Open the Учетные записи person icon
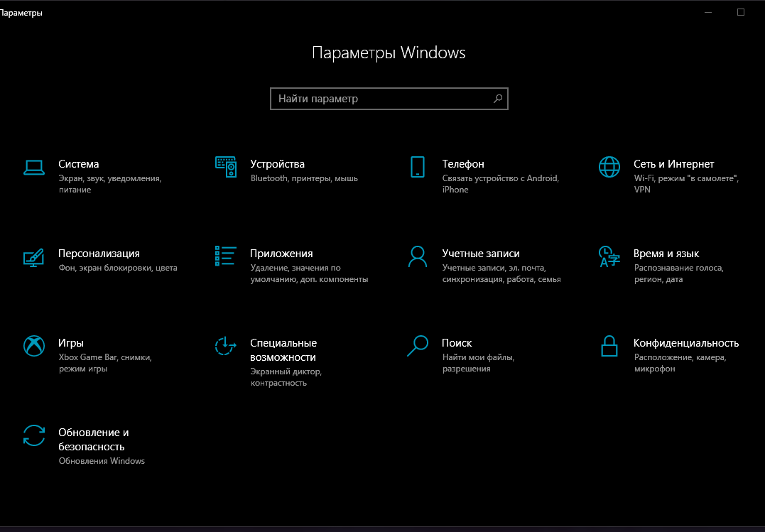Image resolution: width=765 pixels, height=532 pixels. (x=418, y=256)
